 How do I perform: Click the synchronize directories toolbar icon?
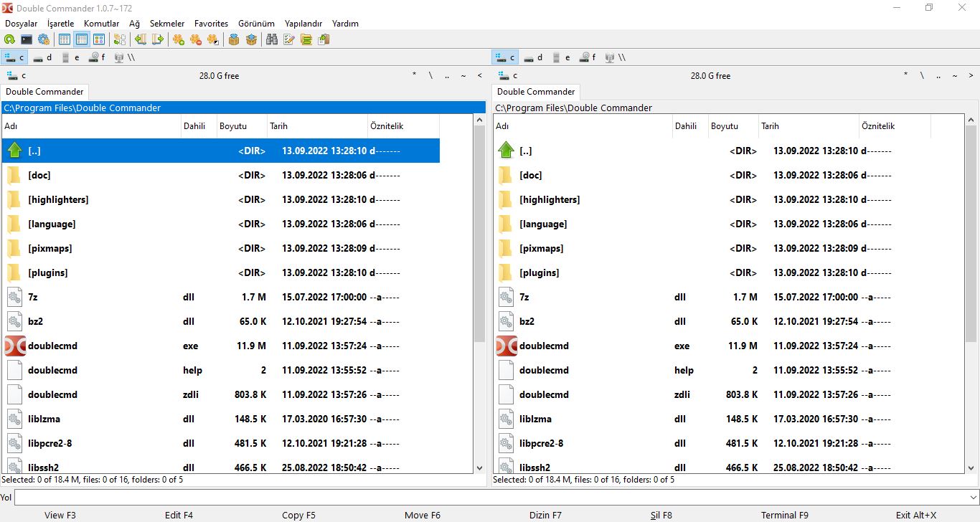coord(306,39)
